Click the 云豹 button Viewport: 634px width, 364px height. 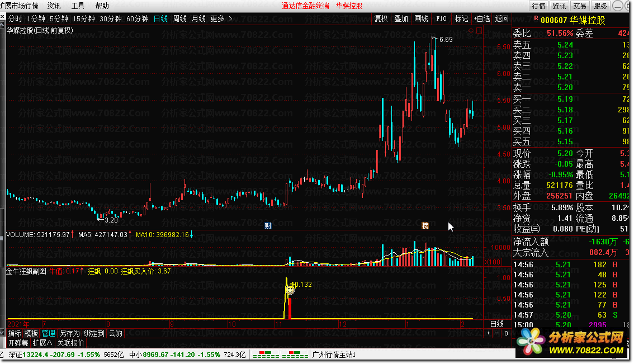point(116,333)
